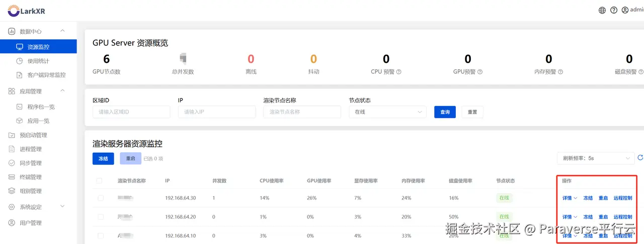
Task: Navigate to 预启动管理
Action: (x=33, y=135)
